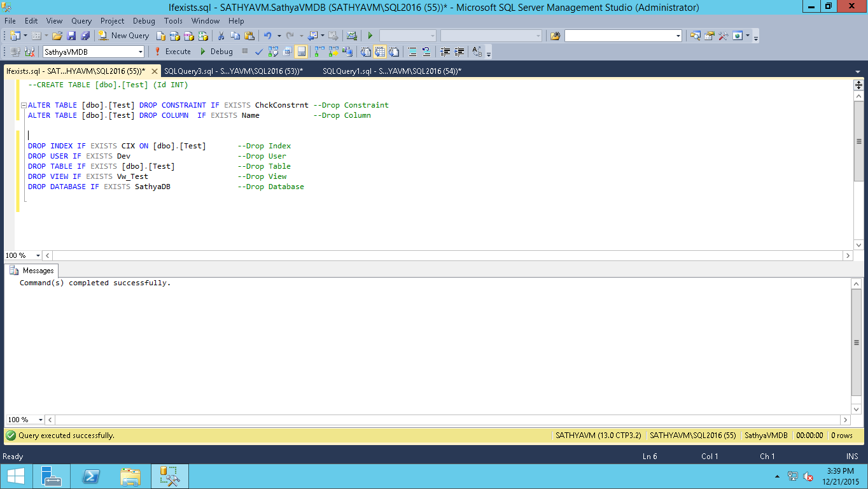868x489 pixels.
Task: Open the Tools menu
Action: [173, 21]
